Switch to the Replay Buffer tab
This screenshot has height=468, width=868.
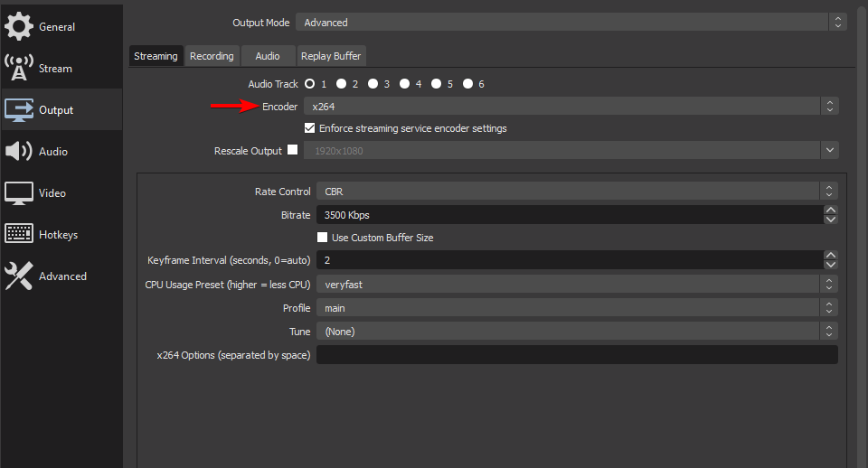pos(331,56)
